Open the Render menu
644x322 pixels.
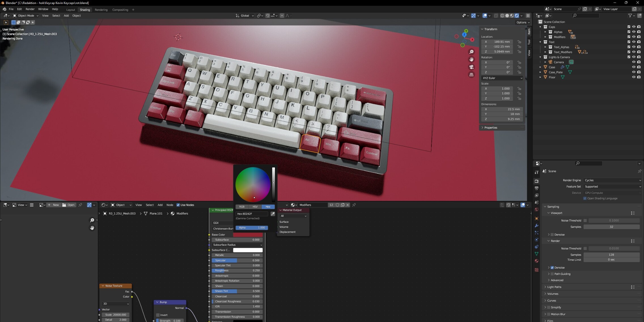point(30,9)
